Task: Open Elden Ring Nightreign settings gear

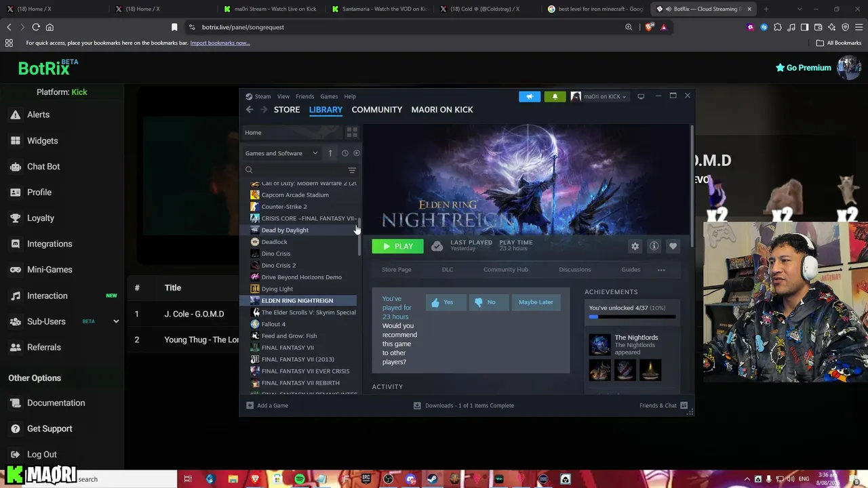Action: tap(635, 246)
